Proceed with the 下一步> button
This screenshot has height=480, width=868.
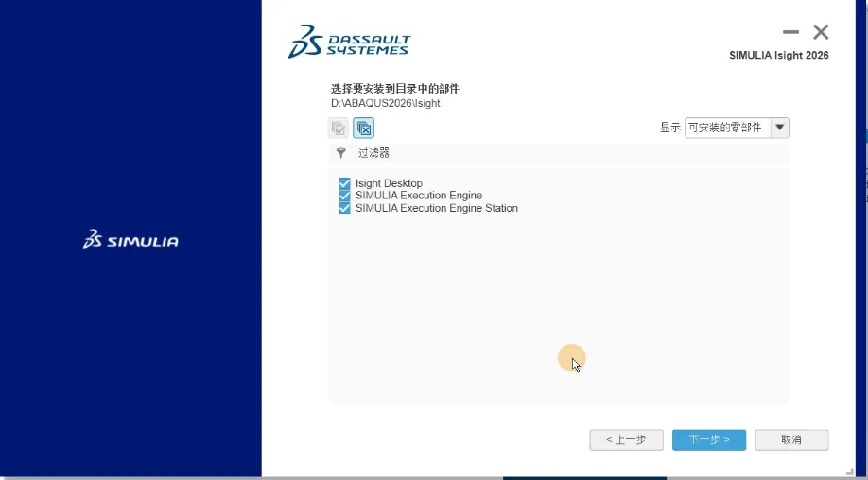tap(709, 440)
